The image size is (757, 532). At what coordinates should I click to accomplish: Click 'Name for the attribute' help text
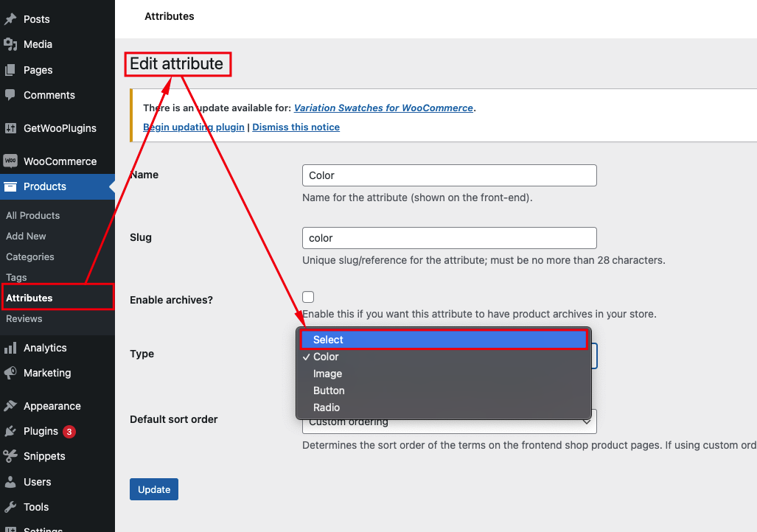(x=417, y=197)
